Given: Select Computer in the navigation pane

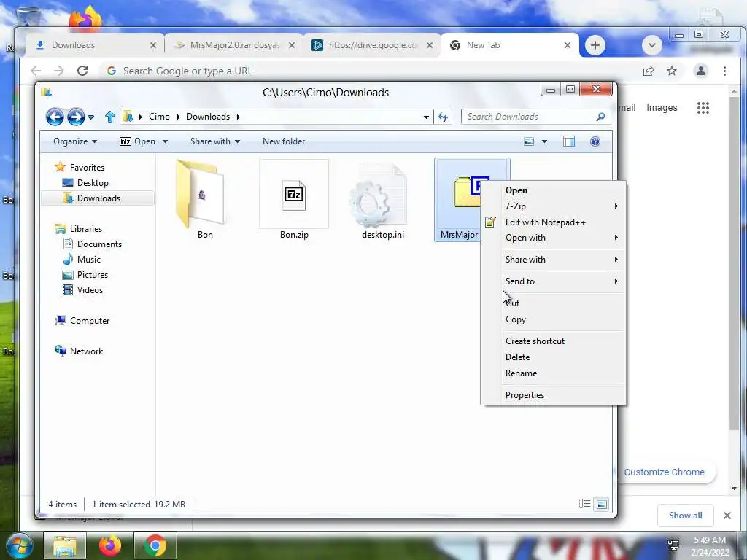Looking at the screenshot, I should pos(90,321).
